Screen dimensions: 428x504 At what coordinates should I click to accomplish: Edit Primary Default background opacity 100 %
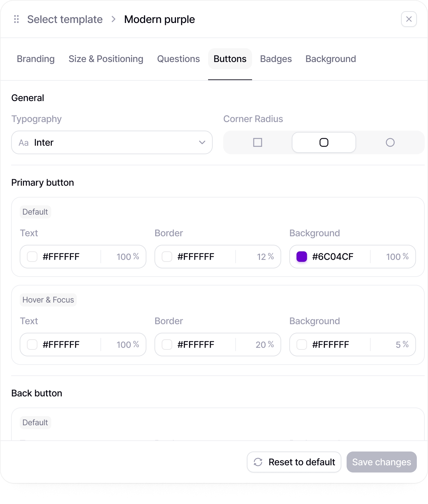[x=397, y=257]
